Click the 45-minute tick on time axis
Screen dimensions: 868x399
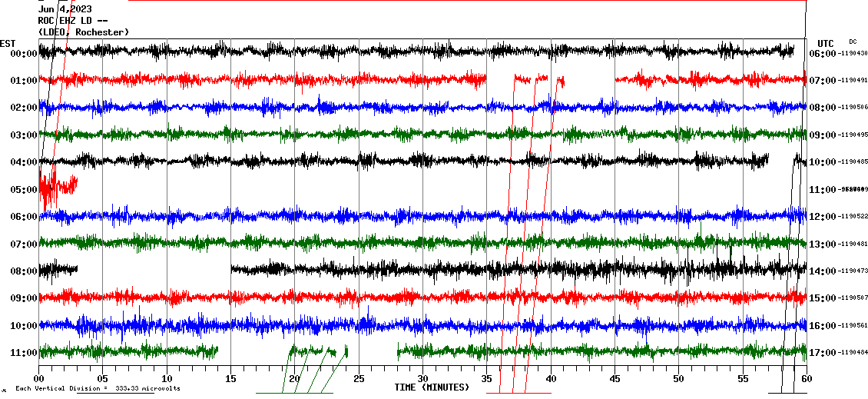(615, 379)
